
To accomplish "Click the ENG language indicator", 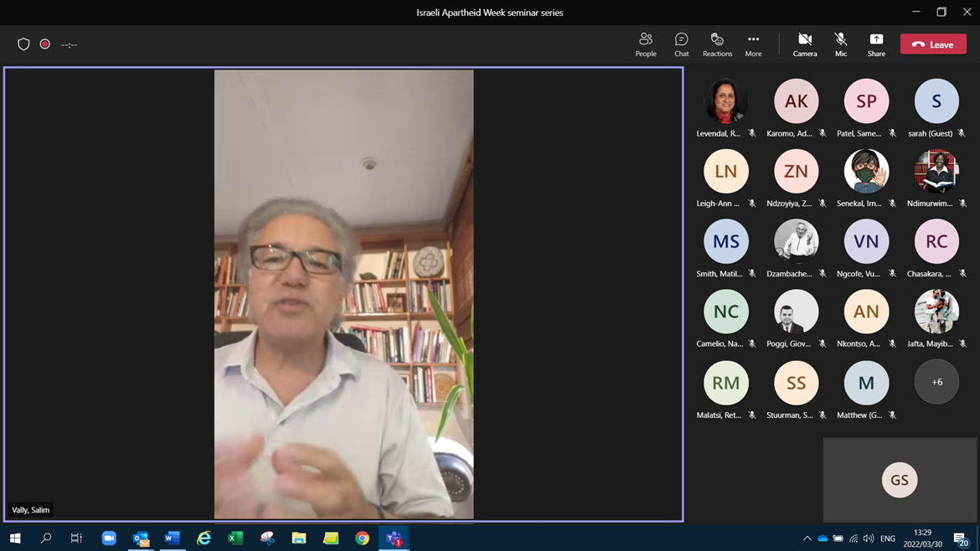I will point(888,538).
